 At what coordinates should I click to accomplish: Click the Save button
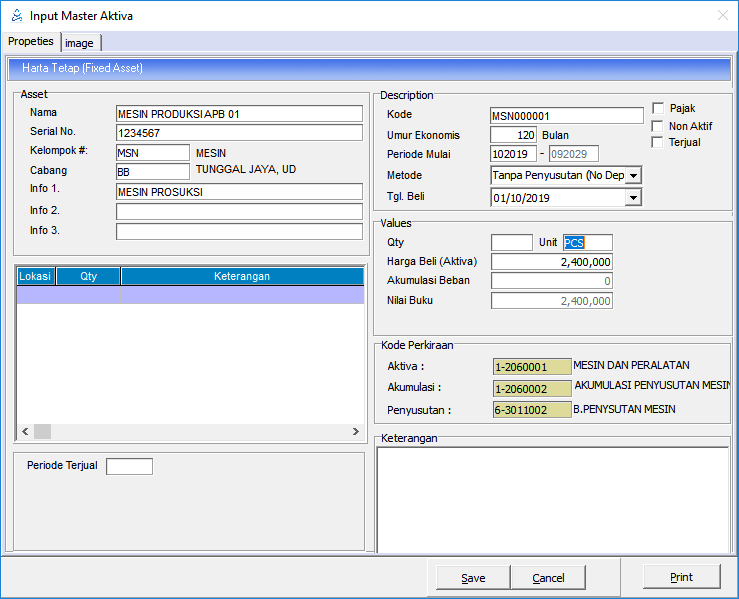click(473, 578)
